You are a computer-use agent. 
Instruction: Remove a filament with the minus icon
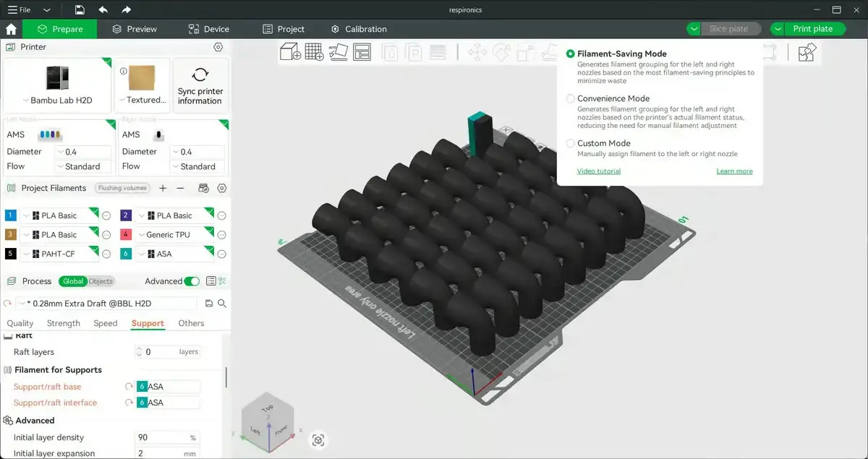click(181, 188)
